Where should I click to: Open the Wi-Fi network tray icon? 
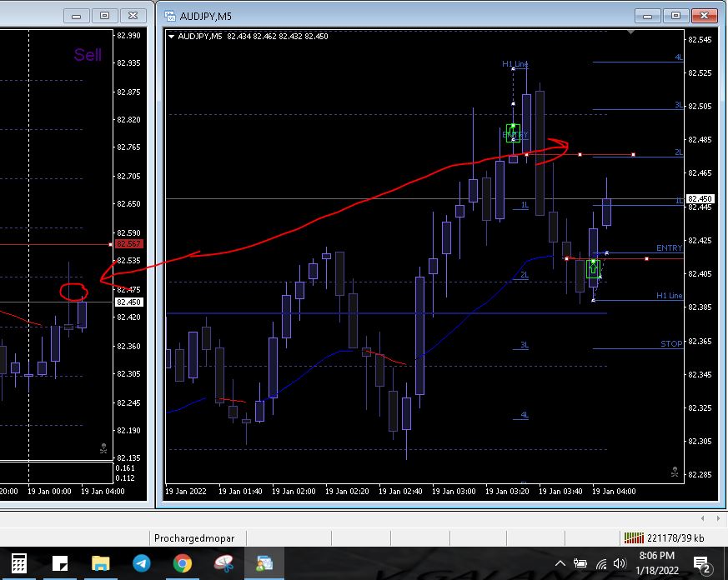[x=600, y=564]
